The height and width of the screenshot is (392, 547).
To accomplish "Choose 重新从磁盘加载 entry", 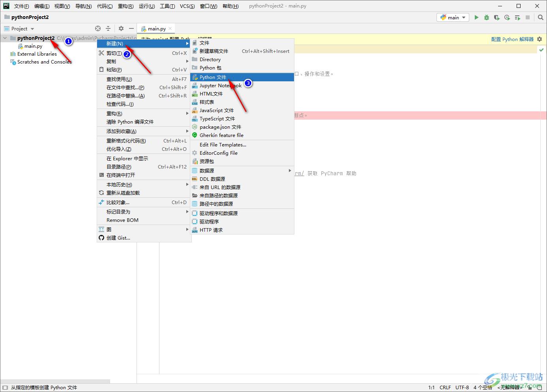I will [144, 193].
